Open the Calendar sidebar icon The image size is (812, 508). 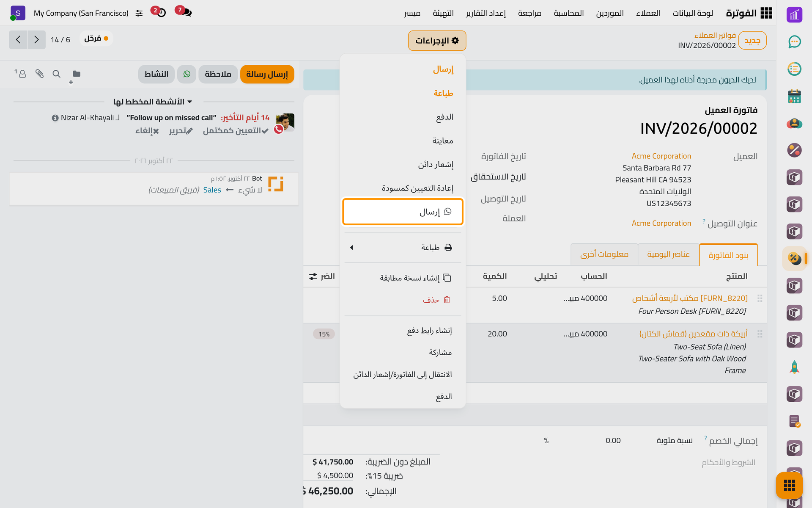tap(794, 96)
